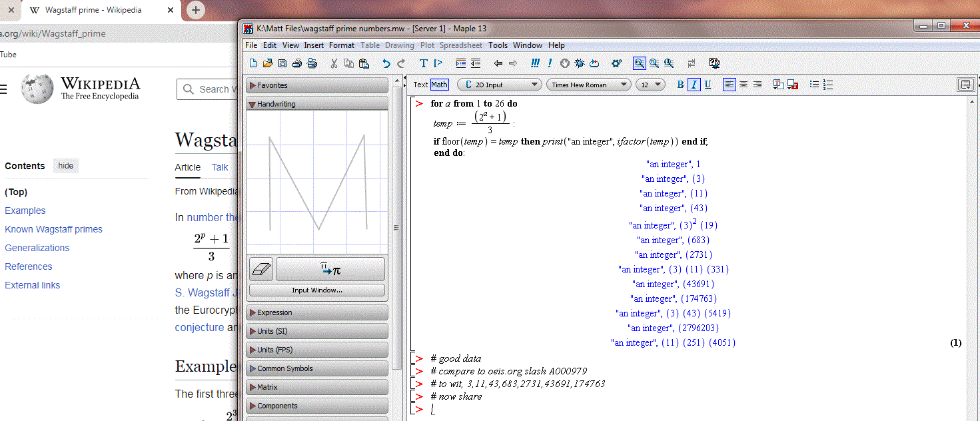Image resolution: width=980 pixels, height=421 pixels.
Task: Open a file with the folder icon
Action: 268,63
